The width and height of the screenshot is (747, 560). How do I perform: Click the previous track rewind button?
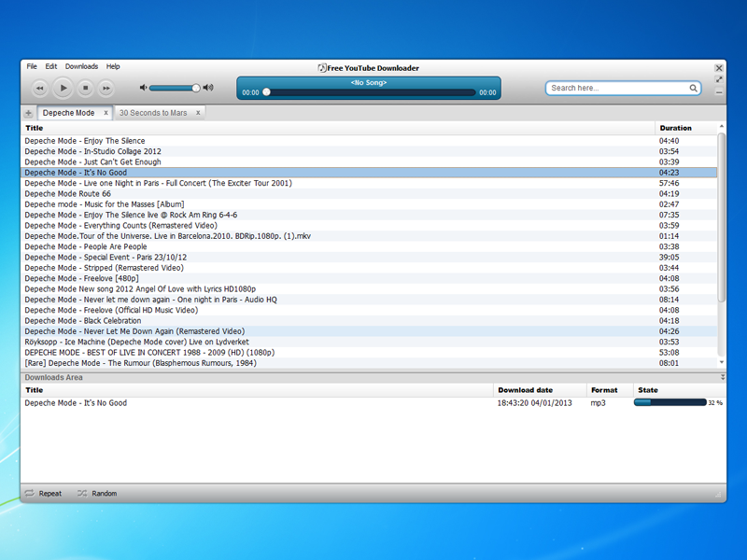coord(40,88)
